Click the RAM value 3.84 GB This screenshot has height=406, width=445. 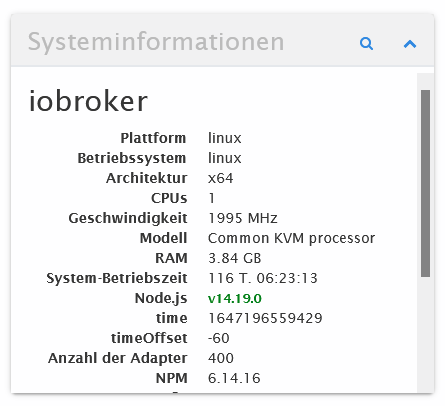tap(235, 258)
